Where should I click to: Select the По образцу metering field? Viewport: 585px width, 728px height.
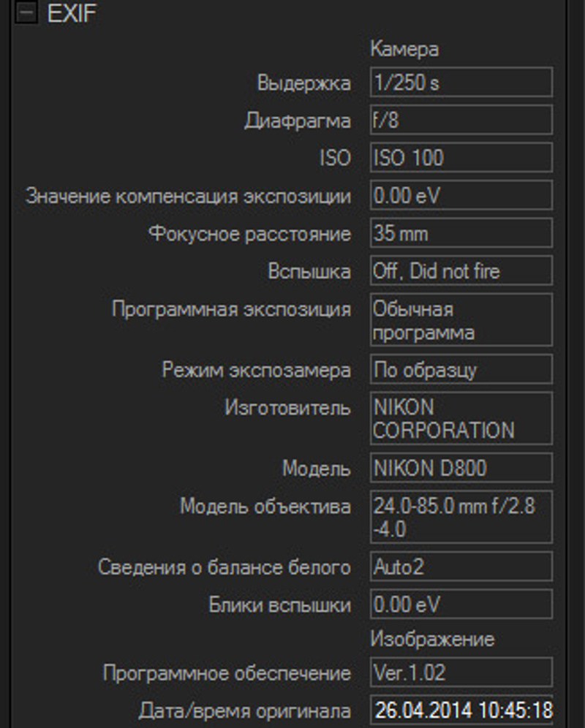461,369
